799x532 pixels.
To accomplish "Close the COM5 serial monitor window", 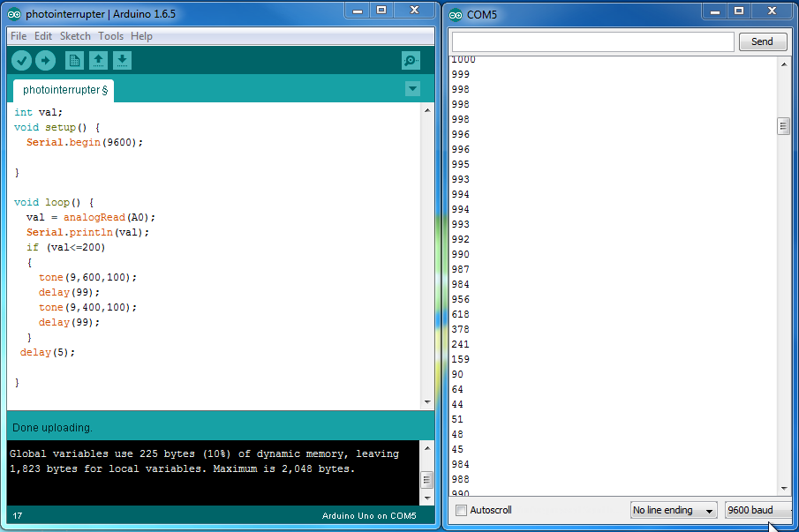I will [x=772, y=11].
